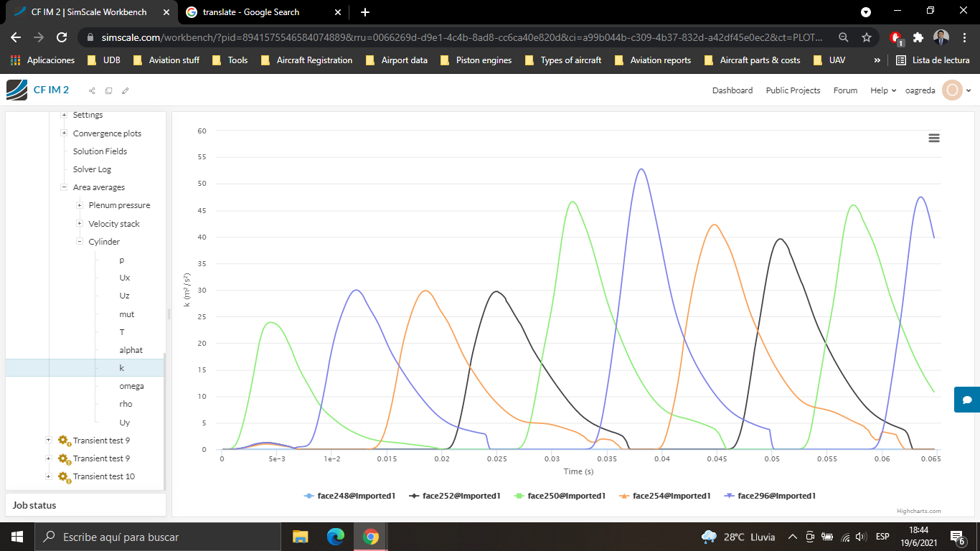This screenshot has height=551, width=980.
Task: Click the SimScale logo in the header
Action: (x=17, y=90)
